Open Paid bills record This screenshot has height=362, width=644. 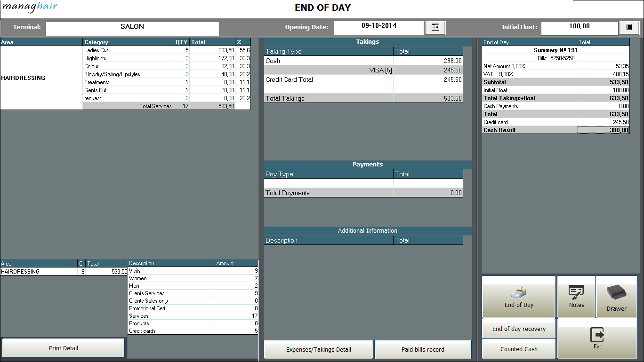423,349
